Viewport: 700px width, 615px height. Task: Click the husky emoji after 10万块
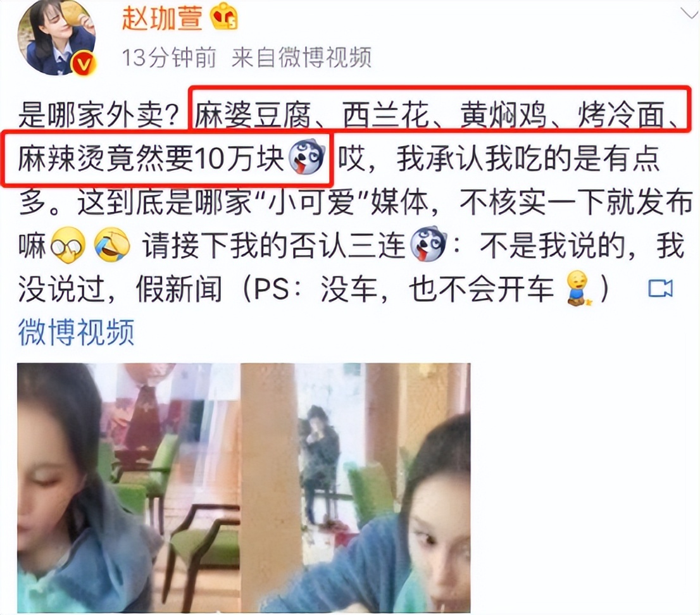pos(307,158)
